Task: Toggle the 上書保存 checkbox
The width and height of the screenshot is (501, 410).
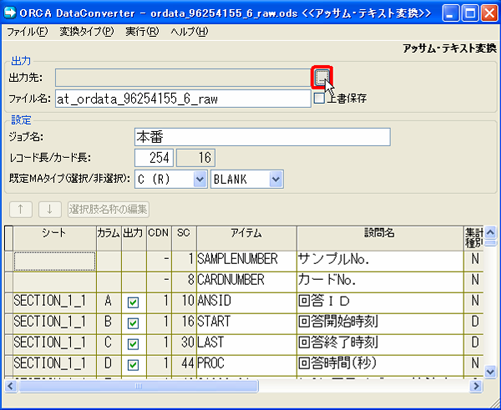Action: [x=319, y=98]
